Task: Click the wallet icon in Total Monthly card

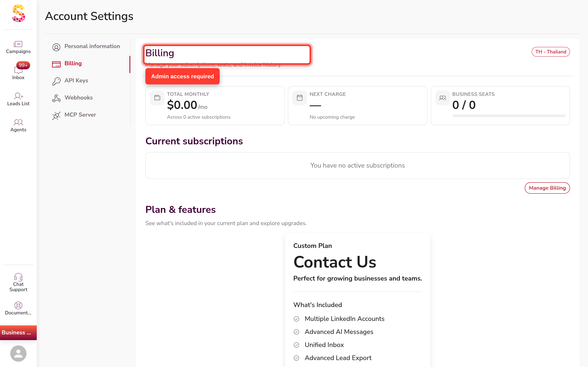Action: pos(157,98)
